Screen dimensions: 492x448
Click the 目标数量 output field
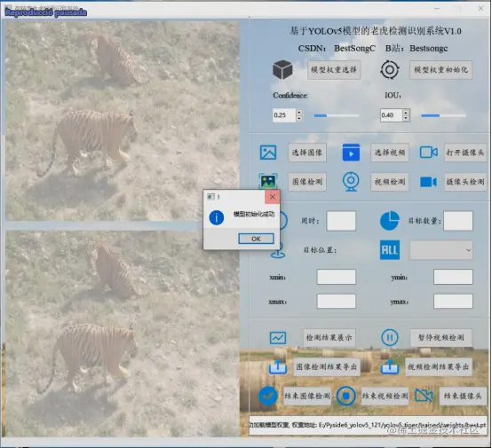coord(458,221)
